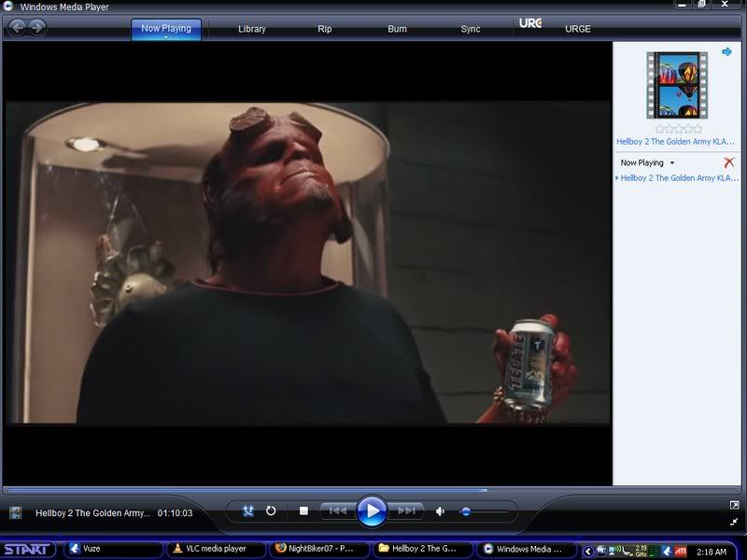Open the Burn tab
The height and width of the screenshot is (560, 747).
click(x=397, y=29)
